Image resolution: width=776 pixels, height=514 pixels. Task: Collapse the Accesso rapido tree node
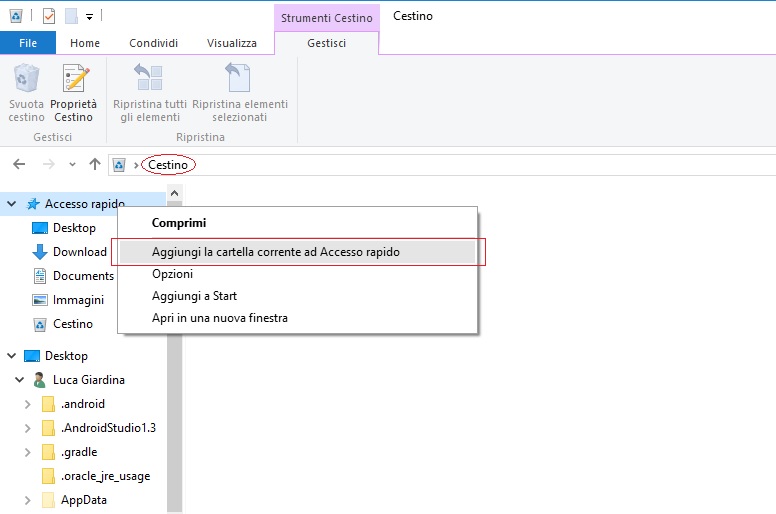[12, 204]
